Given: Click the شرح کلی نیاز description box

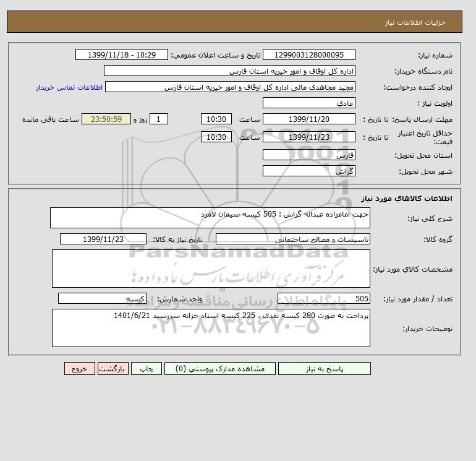Looking at the screenshot, I should coord(210,218).
